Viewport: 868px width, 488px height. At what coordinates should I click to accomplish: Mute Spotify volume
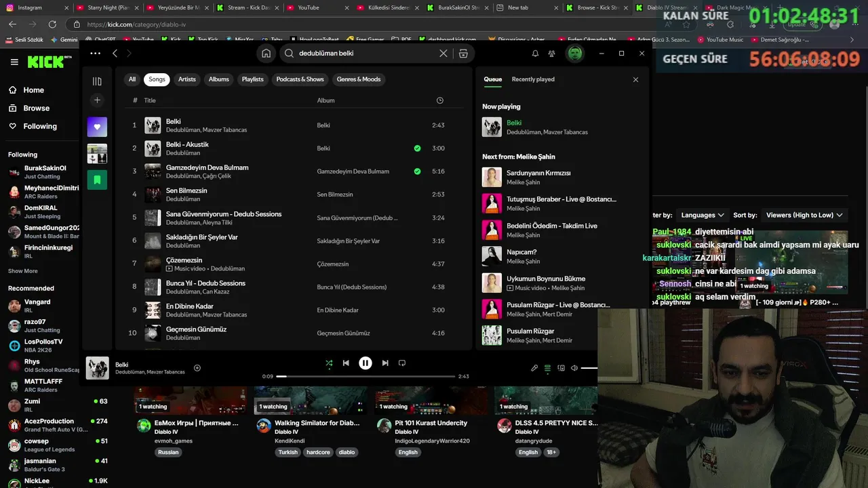pos(574,368)
